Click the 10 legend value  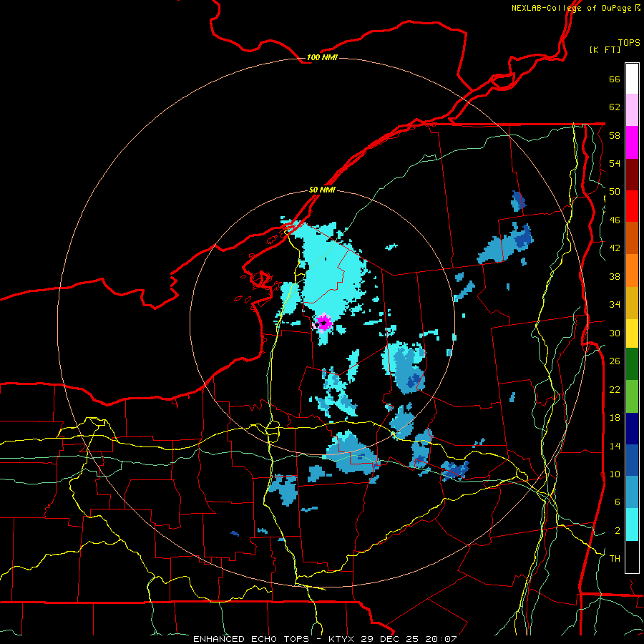point(615,474)
